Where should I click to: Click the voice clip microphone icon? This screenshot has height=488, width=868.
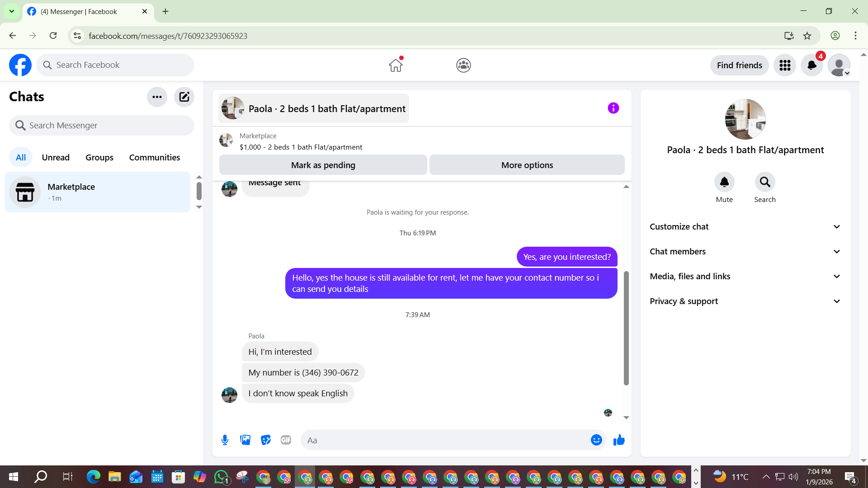(225, 440)
